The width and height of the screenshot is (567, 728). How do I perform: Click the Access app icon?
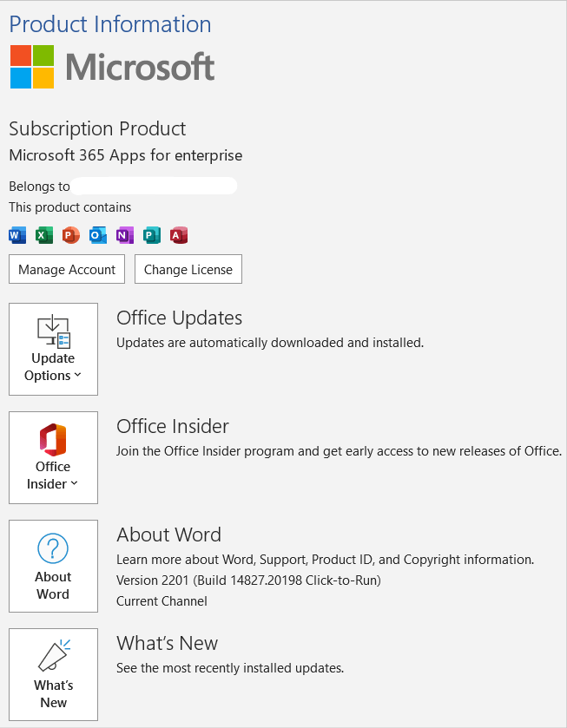[179, 235]
